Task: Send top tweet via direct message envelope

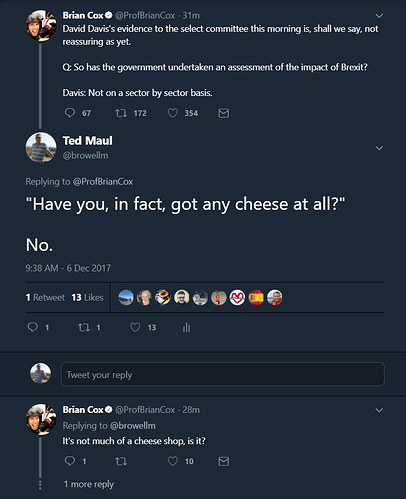Action: point(224,113)
